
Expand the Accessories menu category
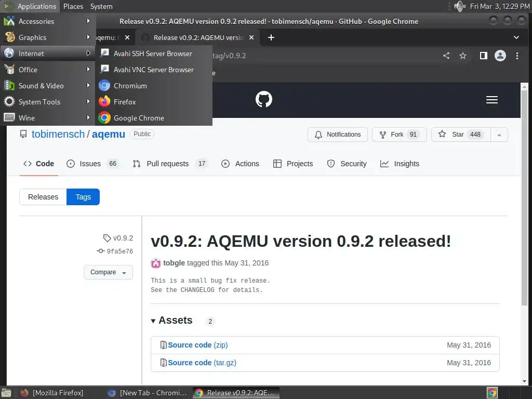47,21
